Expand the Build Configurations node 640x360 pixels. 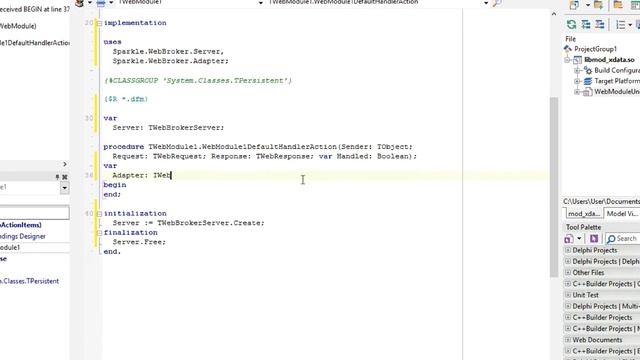[577, 71]
